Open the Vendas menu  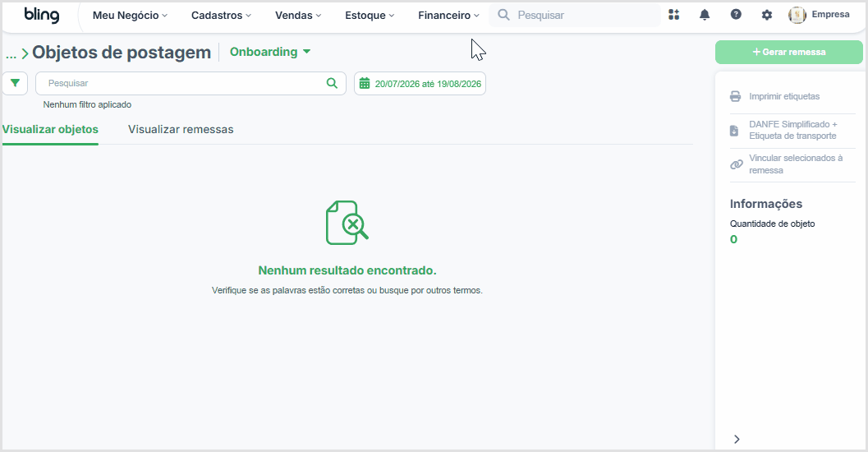298,16
